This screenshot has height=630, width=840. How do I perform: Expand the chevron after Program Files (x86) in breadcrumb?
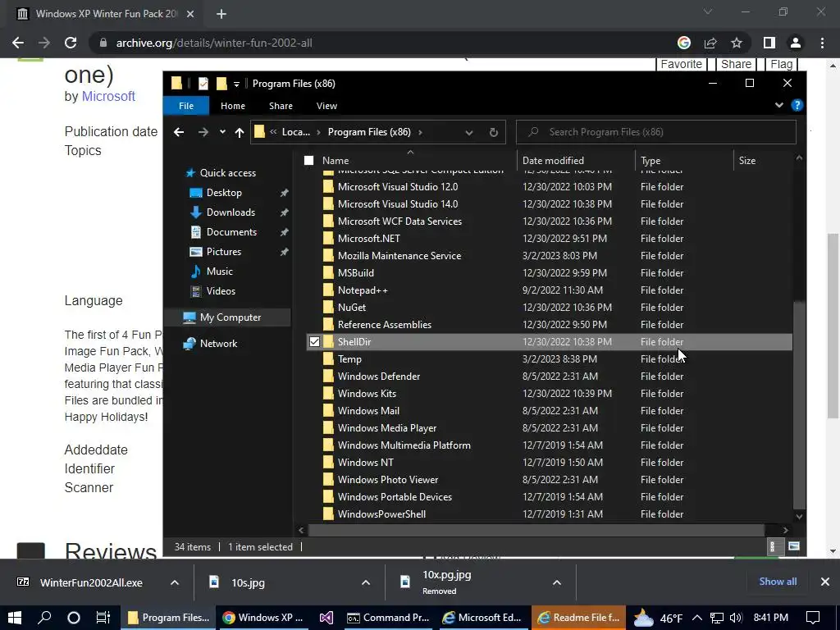tap(420, 132)
